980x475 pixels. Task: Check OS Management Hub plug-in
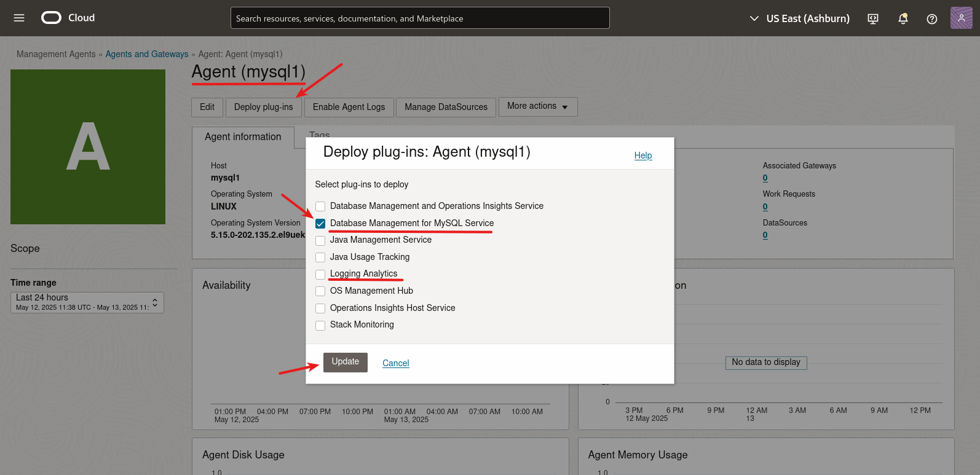point(320,291)
